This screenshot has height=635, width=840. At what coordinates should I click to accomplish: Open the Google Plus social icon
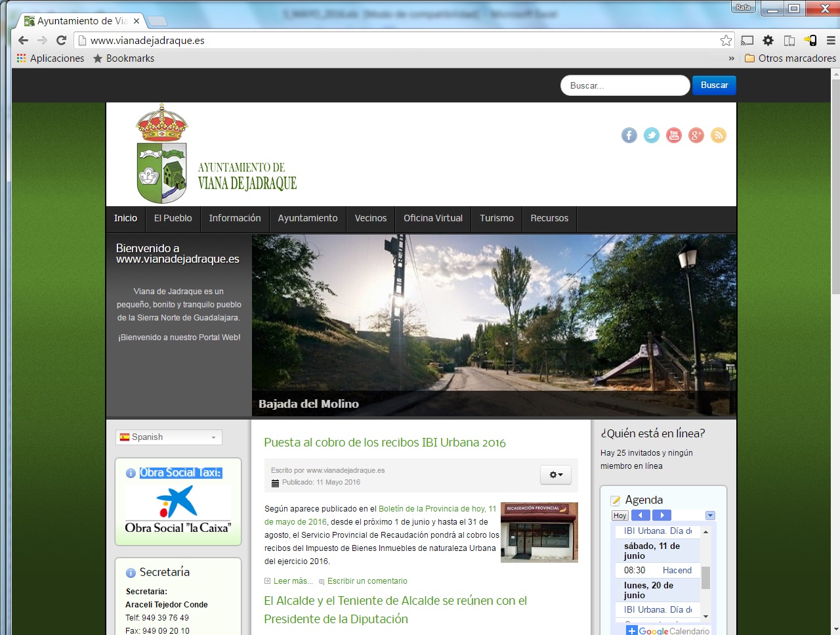pyautogui.click(x=696, y=135)
